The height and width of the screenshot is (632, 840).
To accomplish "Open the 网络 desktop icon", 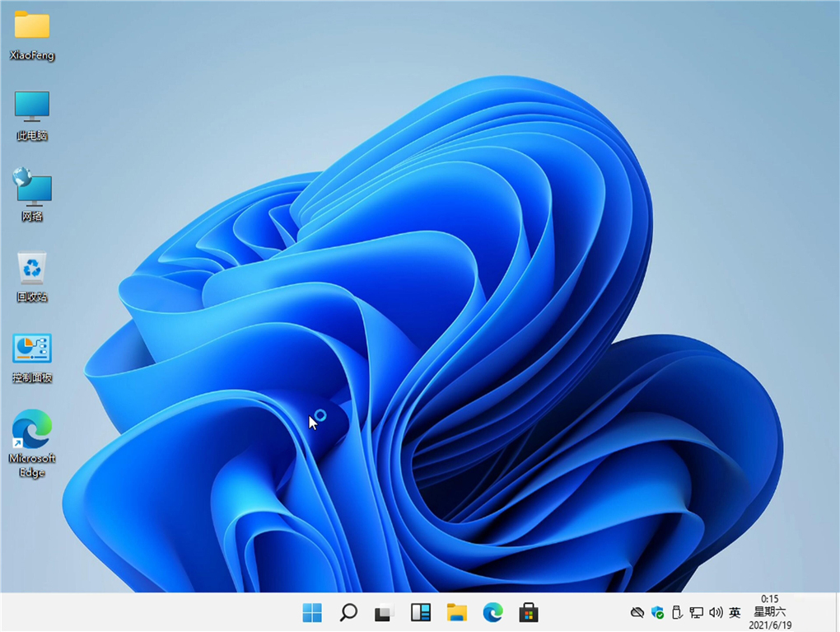I will 31,190.
